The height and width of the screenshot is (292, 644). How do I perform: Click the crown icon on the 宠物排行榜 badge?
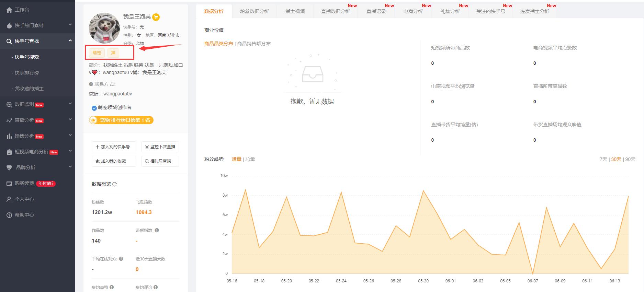[x=93, y=120]
